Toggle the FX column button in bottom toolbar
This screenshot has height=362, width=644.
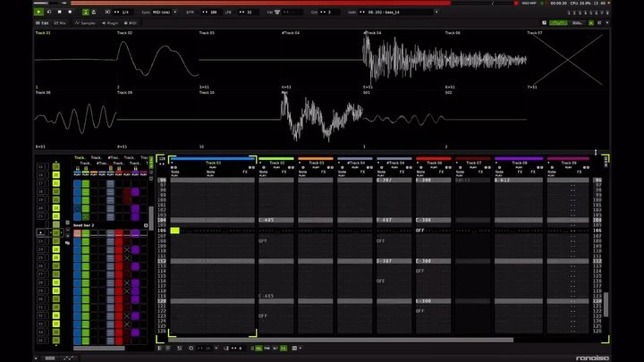284,348
